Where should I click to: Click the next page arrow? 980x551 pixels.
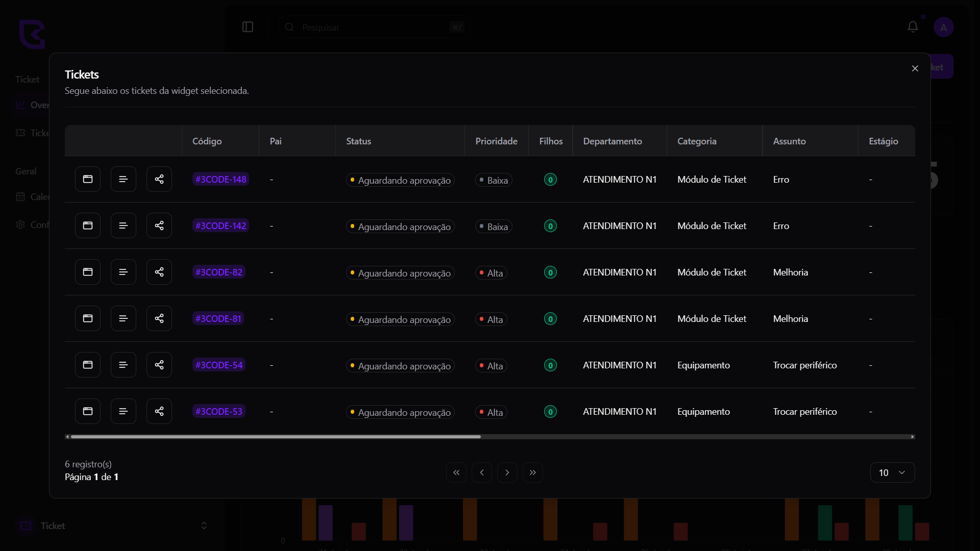[507, 472]
